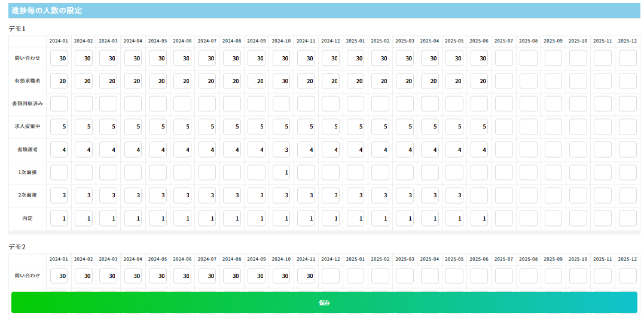Click デモ1 1次面接 field for 2024-10
644x315 pixels.
point(282,173)
